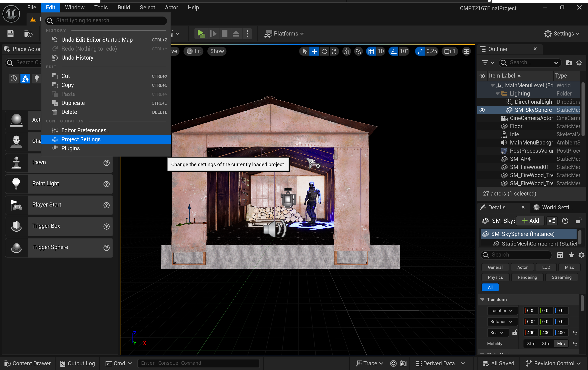The width and height of the screenshot is (588, 370).
Task: Click the Eject from player icon
Action: [236, 33]
